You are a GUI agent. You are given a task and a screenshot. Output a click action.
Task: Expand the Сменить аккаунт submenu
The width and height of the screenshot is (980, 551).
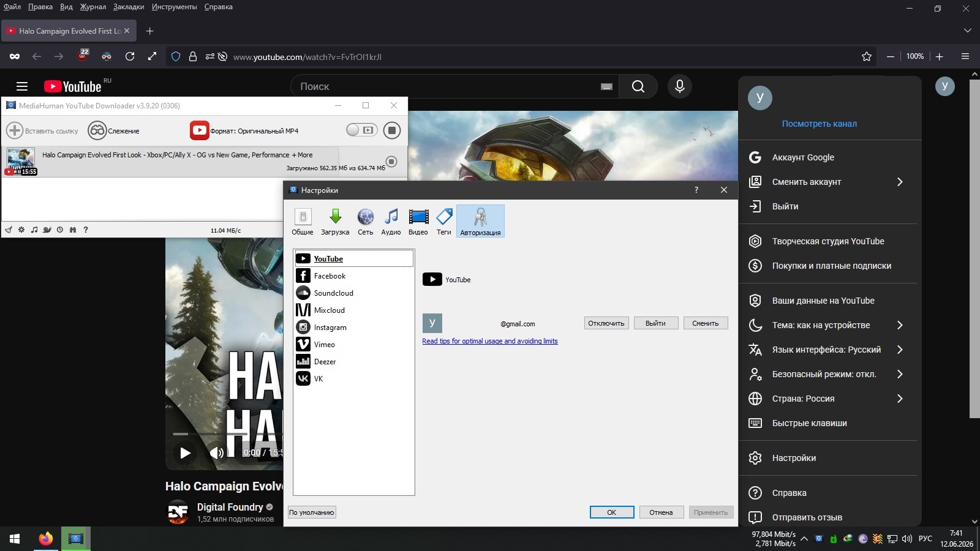point(900,182)
